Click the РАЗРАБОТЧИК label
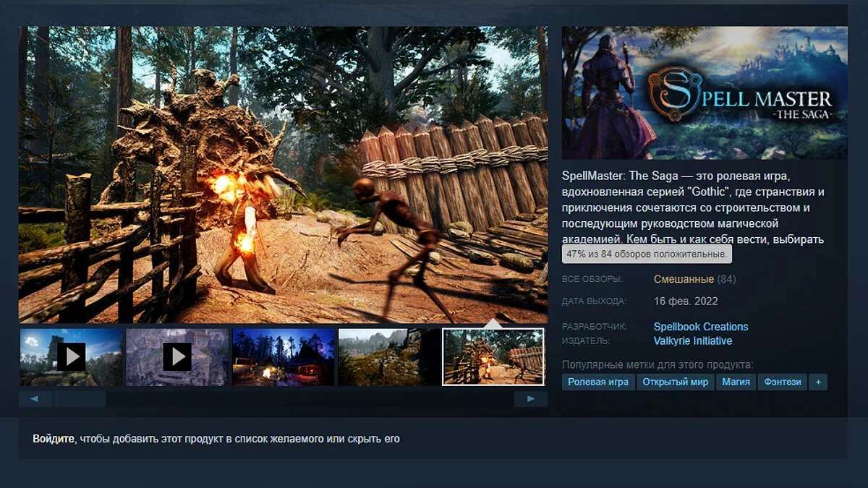This screenshot has width=868, height=488. 595,327
